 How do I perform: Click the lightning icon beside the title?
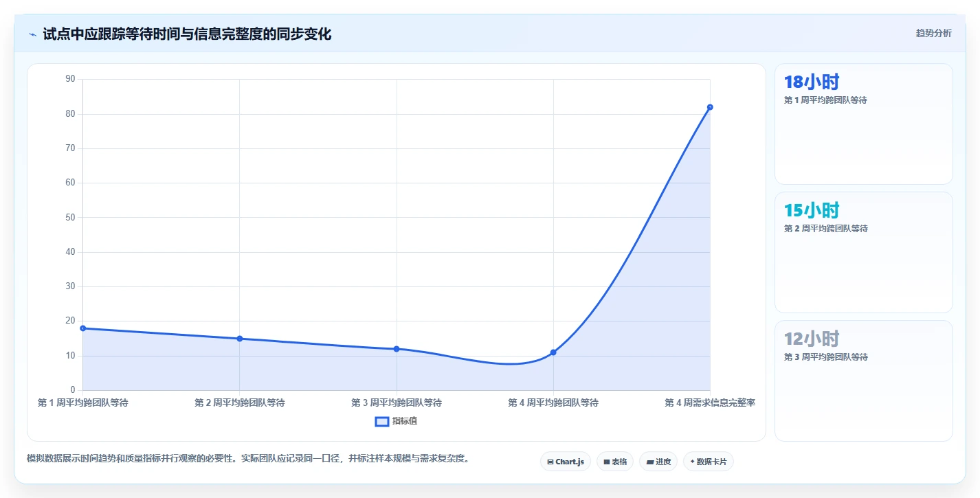click(32, 34)
